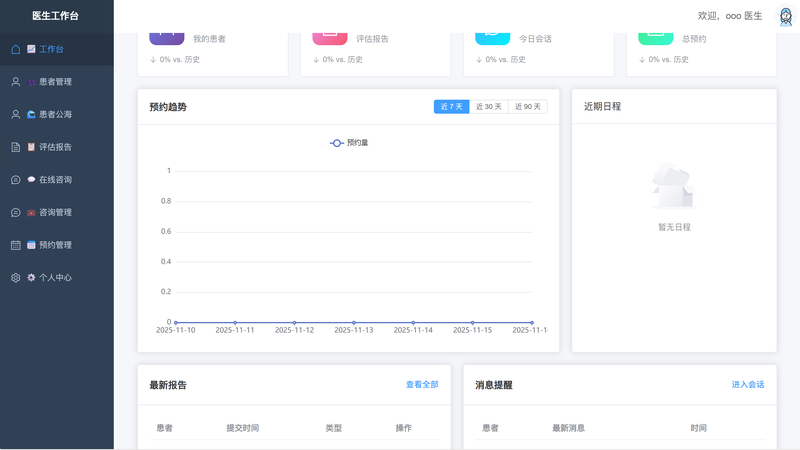The width and height of the screenshot is (800, 450).
Task: Click the chart data point above 2025-11-14
Action: tap(413, 322)
